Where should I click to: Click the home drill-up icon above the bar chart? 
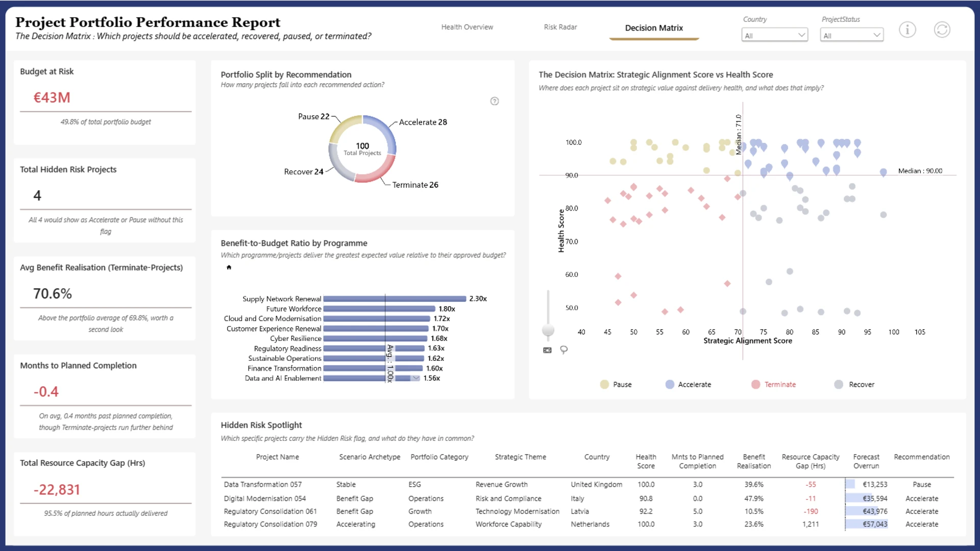point(229,267)
